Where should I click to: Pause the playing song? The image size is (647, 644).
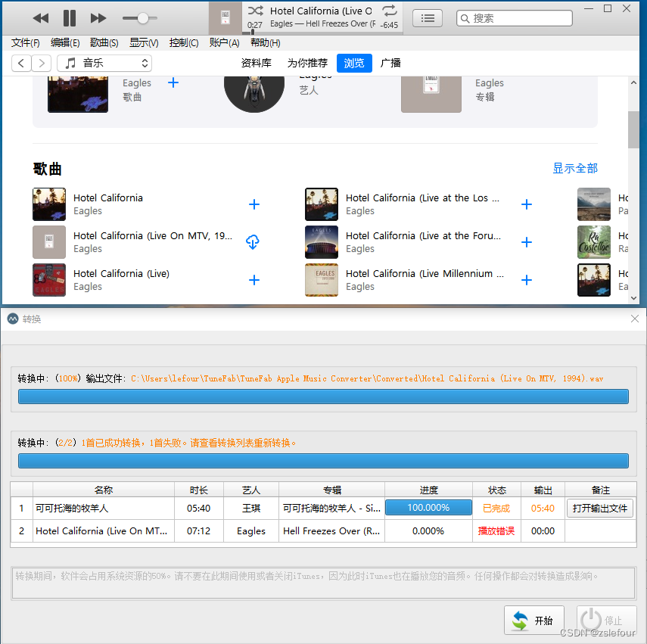(70, 18)
